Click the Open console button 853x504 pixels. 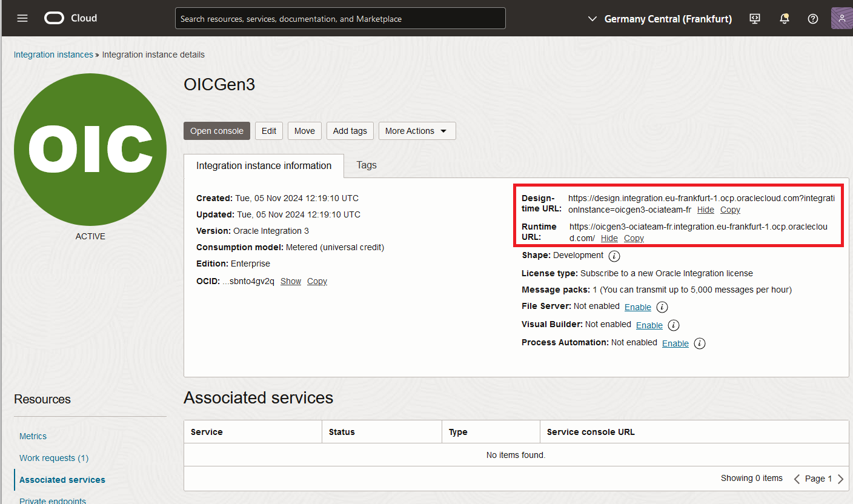click(216, 131)
